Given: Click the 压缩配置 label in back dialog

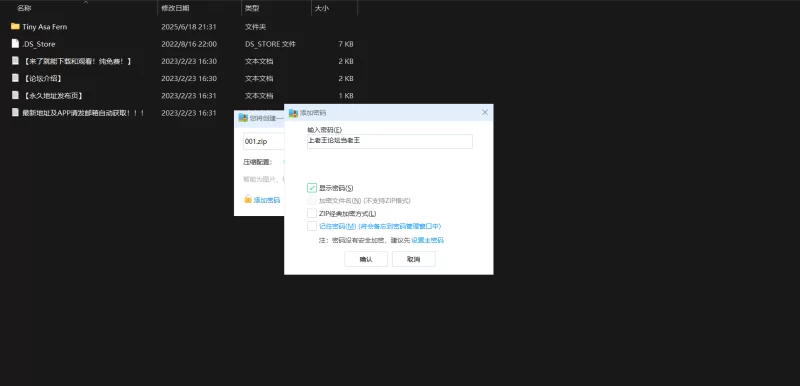Looking at the screenshot, I should [257, 162].
